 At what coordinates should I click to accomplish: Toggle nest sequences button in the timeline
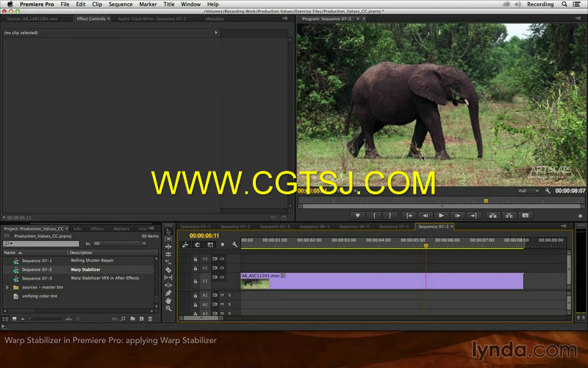[x=185, y=245]
